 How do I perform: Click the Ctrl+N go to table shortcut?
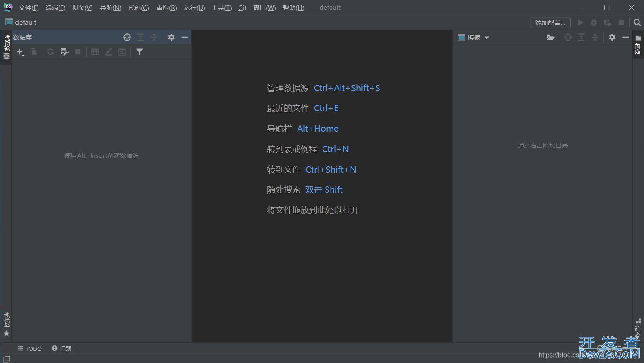(335, 149)
